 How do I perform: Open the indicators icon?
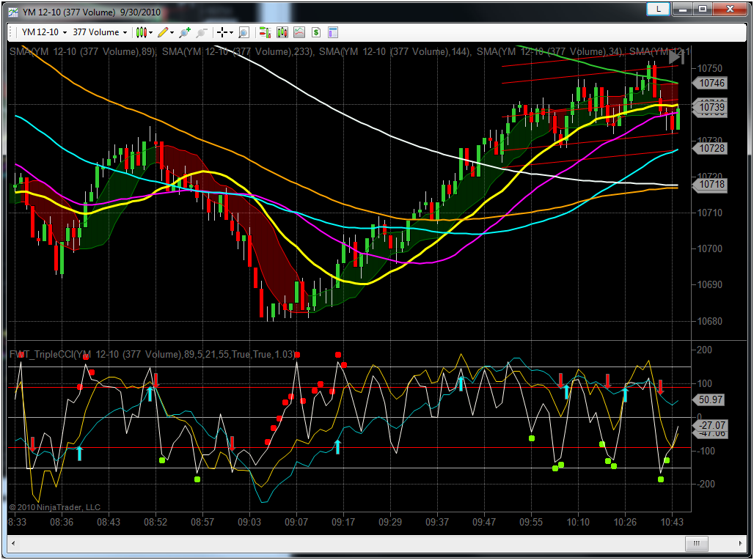coord(299,32)
